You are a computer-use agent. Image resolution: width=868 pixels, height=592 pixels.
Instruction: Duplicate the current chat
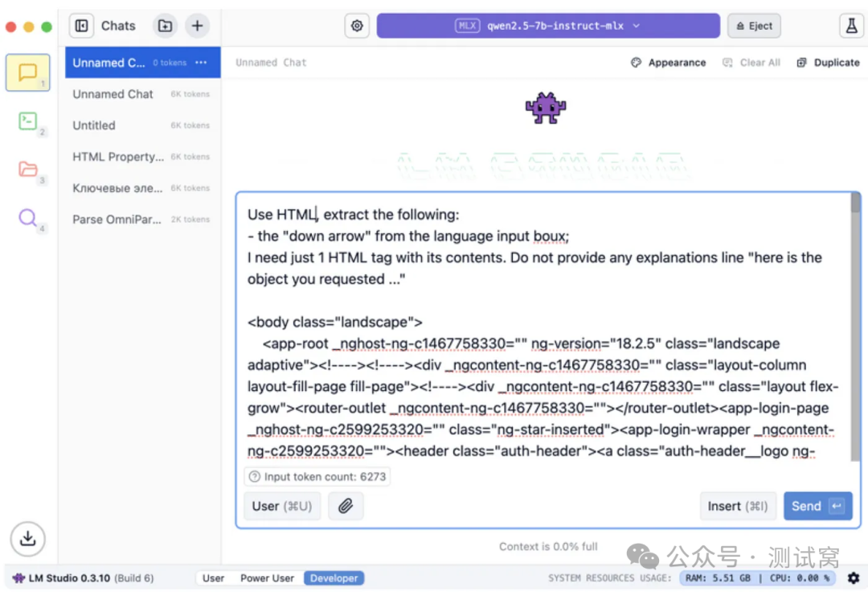[x=828, y=63]
